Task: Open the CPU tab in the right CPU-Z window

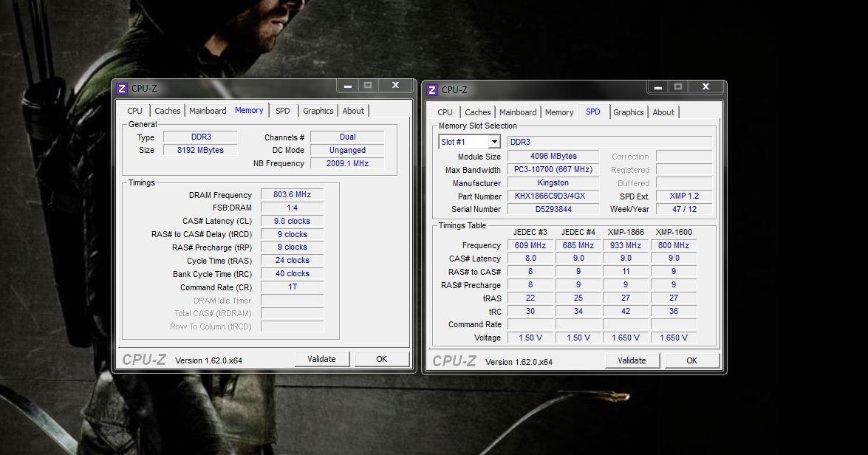Action: [445, 112]
